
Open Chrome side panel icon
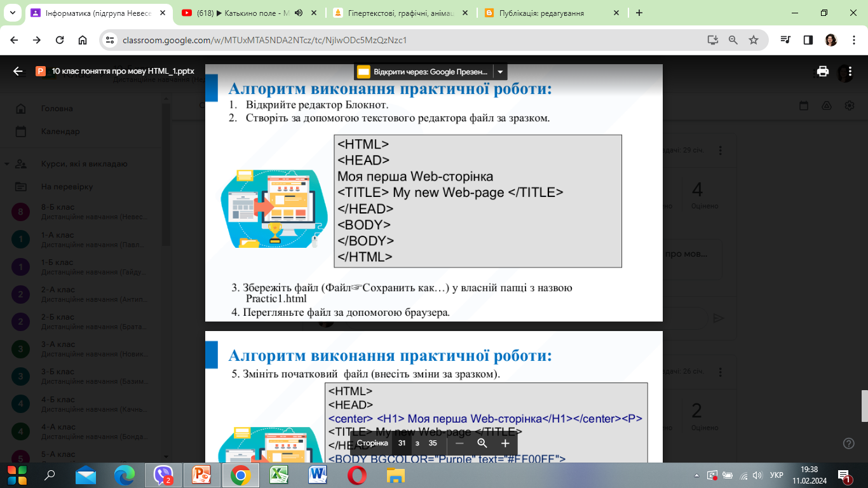808,40
